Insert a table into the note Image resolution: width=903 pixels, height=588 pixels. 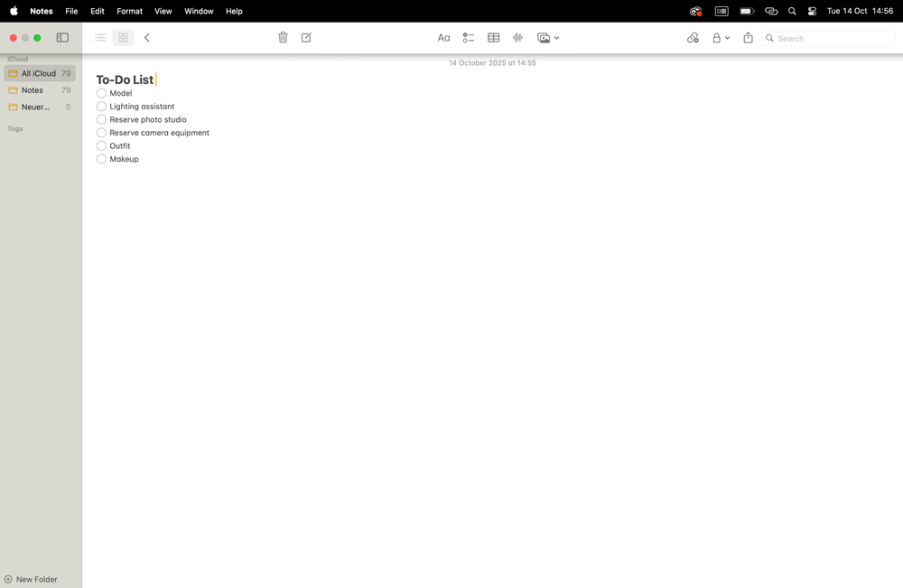[x=493, y=37]
